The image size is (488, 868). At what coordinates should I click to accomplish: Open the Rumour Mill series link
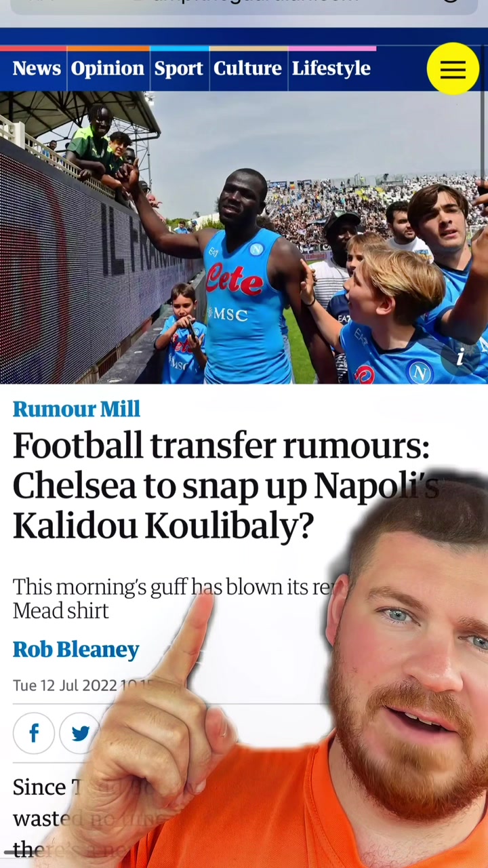pyautogui.click(x=77, y=409)
